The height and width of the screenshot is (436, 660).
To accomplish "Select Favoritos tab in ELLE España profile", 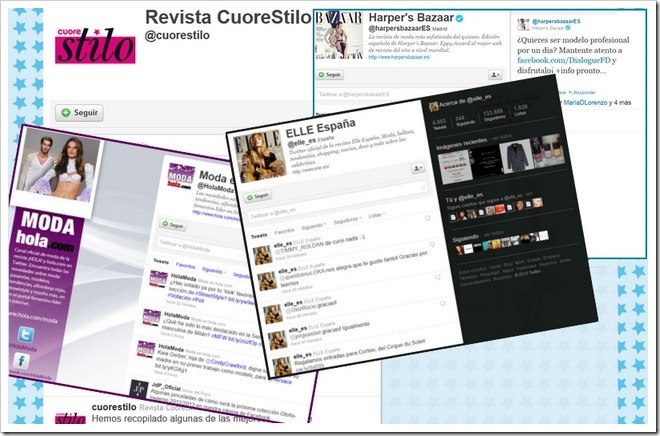I will pyautogui.click(x=285, y=231).
